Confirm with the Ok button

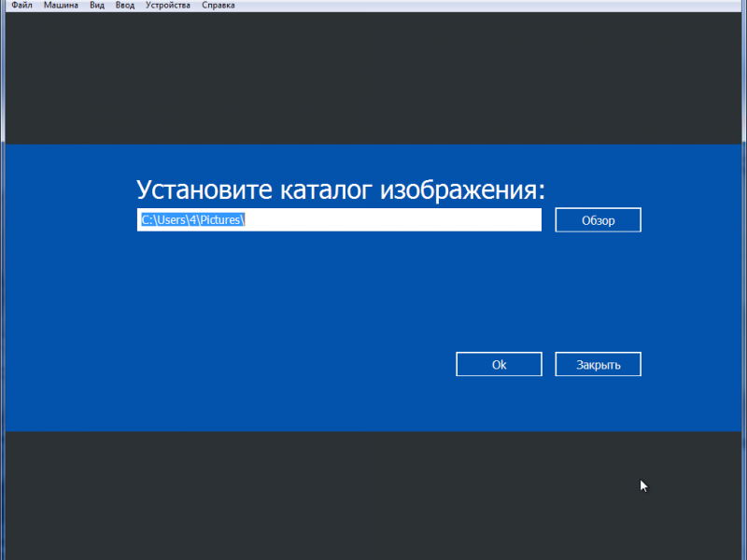click(499, 364)
